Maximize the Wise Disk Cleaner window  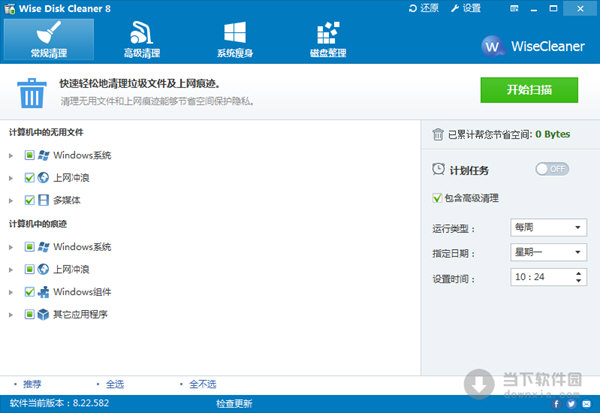pos(553,8)
